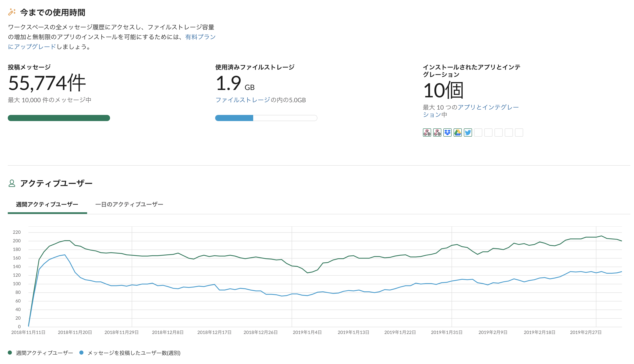
Task: Click the Google Drive integration icon
Action: click(x=458, y=133)
